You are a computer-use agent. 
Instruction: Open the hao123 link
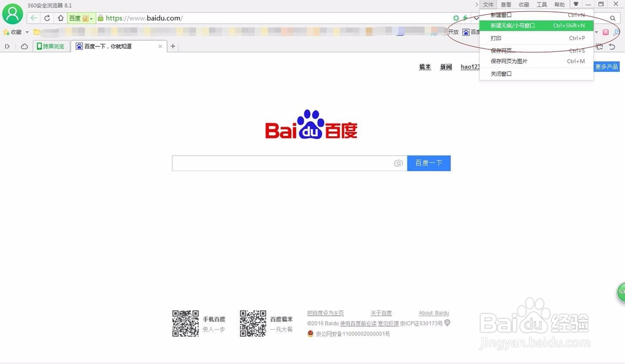(469, 67)
